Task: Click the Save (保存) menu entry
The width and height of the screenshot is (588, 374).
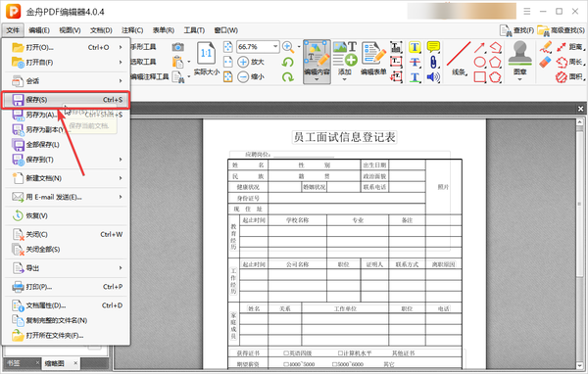Action: 66,100
